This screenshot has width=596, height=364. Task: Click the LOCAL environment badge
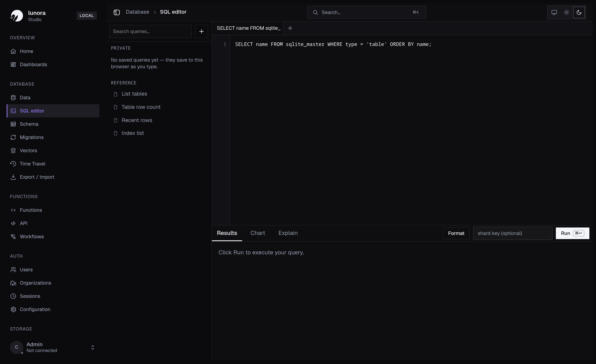point(87,16)
